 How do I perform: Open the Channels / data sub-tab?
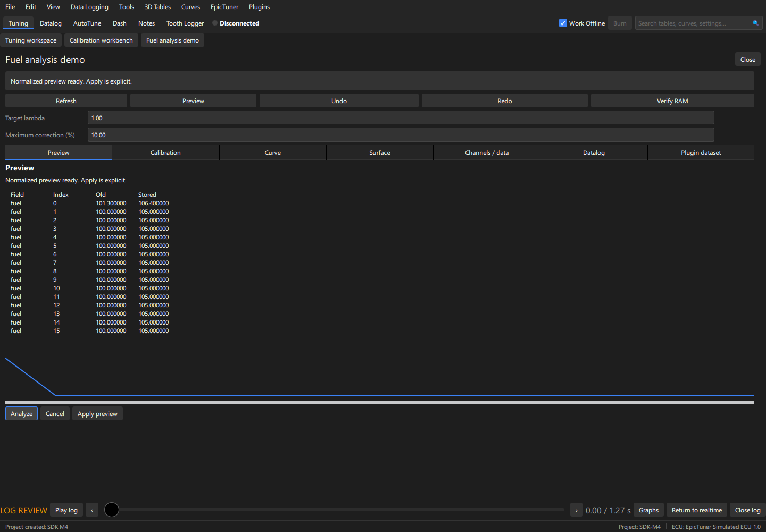coord(487,153)
